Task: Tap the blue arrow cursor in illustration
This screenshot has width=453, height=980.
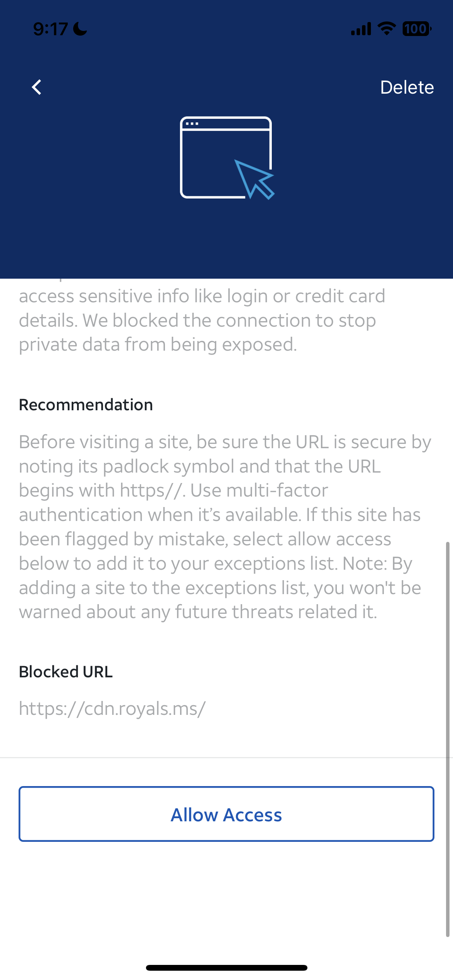Action: coord(254,179)
